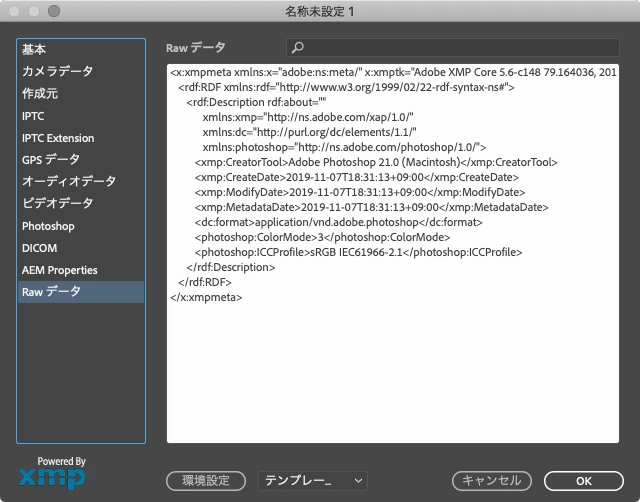Screen dimensions: 640x502
Task: Switch to the Photoshop section
Action: (80, 226)
